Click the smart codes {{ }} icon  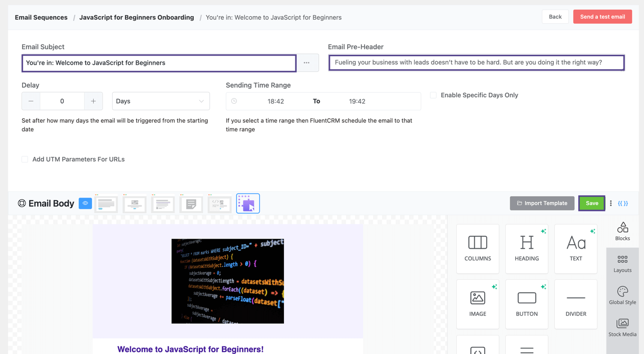tap(623, 203)
